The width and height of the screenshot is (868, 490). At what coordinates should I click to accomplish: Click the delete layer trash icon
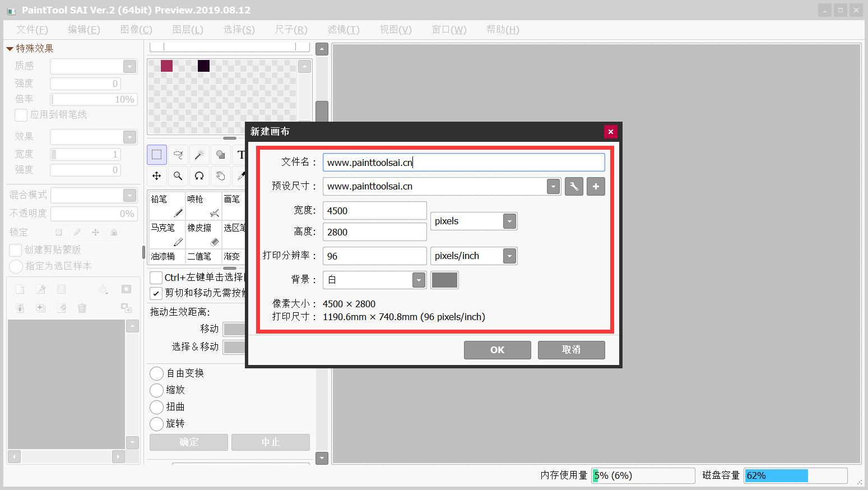[x=82, y=308]
